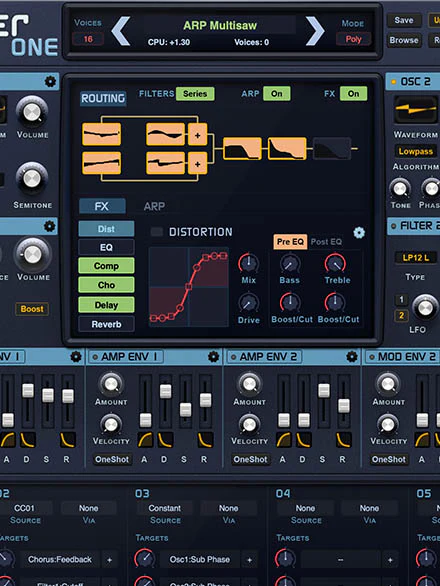Enable the Distortion effect checkbox
This screenshot has width=440, height=586.
[x=156, y=232]
